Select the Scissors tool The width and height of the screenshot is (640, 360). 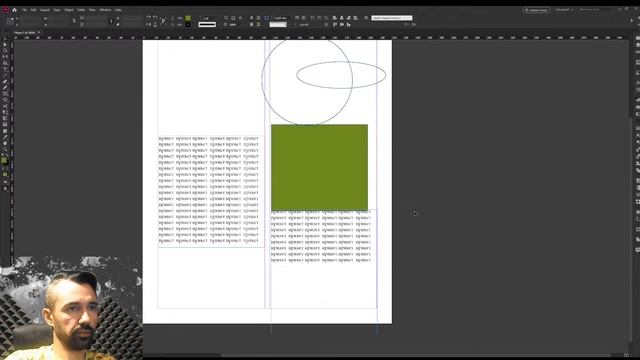(x=5, y=105)
